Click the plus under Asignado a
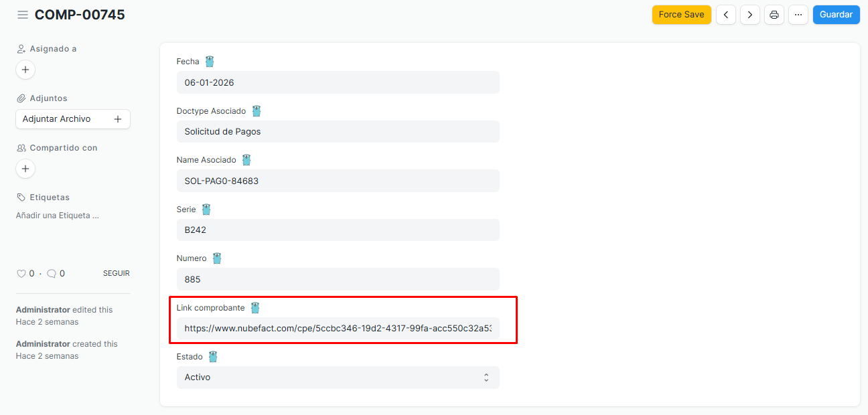Screen dimensions: 868x415 pos(25,70)
